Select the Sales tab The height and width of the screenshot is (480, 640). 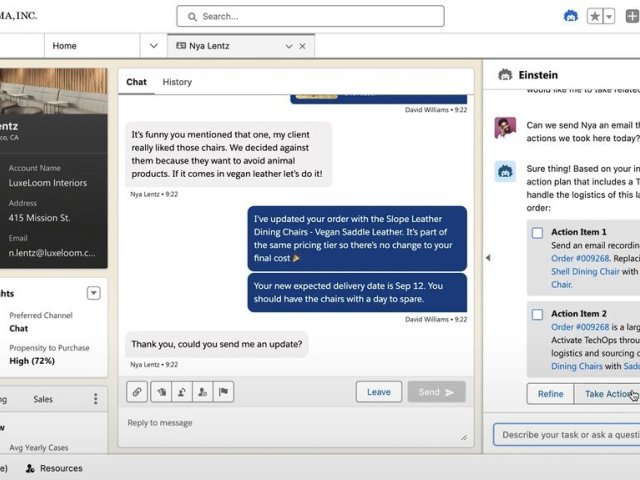(x=43, y=399)
